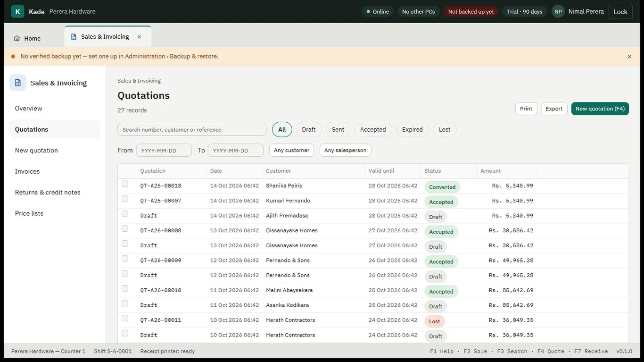Open Invoices in sidebar
Viewport: 644px width, 362px height.
[x=55, y=171]
